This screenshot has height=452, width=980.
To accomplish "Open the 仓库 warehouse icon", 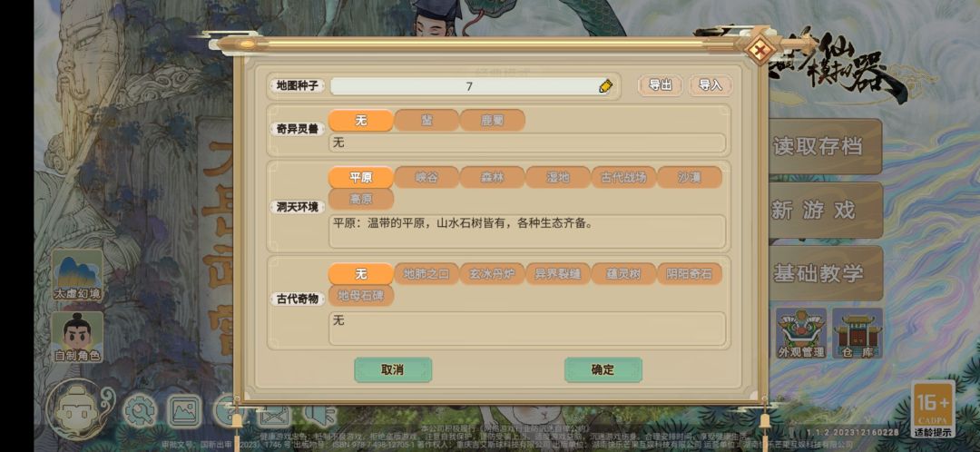I will (x=857, y=333).
